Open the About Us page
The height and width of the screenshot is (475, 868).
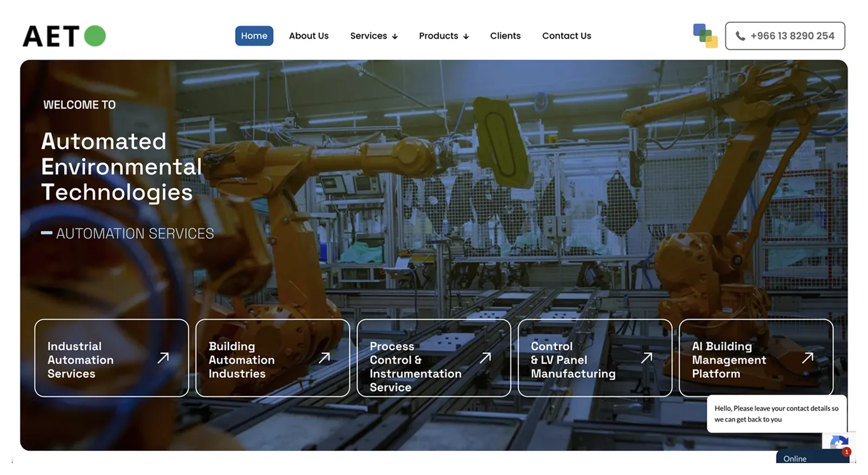(308, 36)
